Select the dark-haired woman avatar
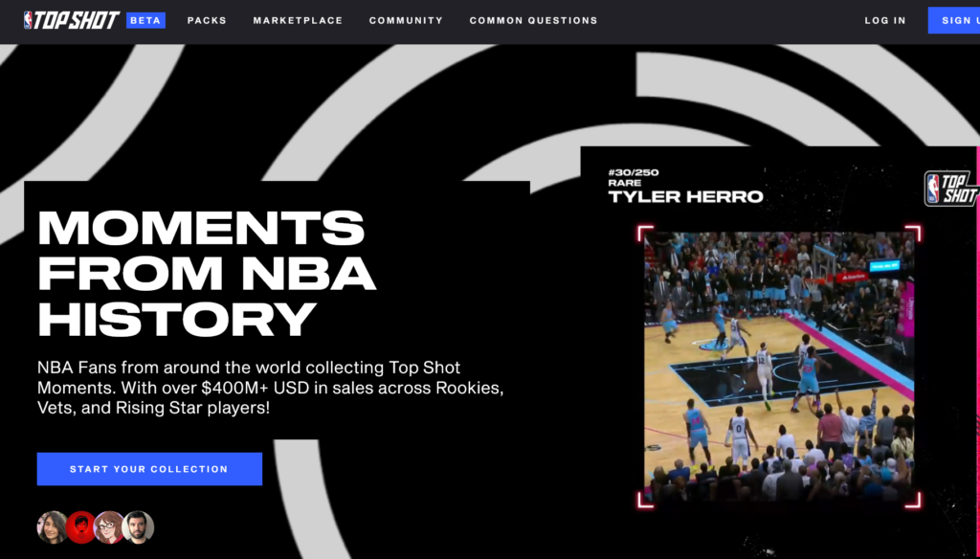This screenshot has height=559, width=980. [53, 527]
